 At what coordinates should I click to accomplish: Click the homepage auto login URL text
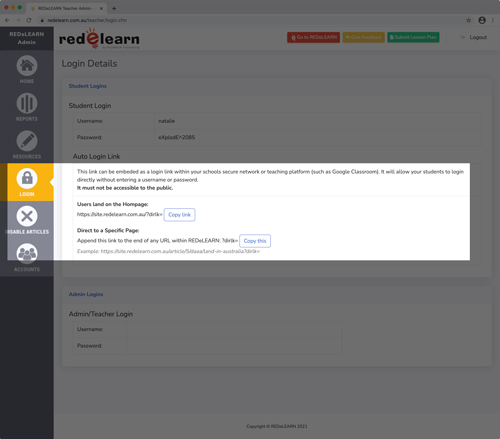tap(120, 214)
